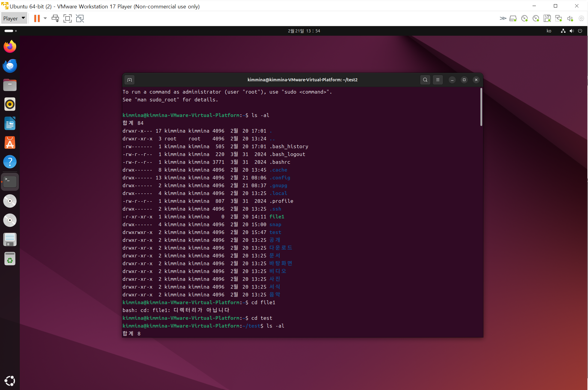Enter VMware full screen mode
The width and height of the screenshot is (588, 390).
68,18
